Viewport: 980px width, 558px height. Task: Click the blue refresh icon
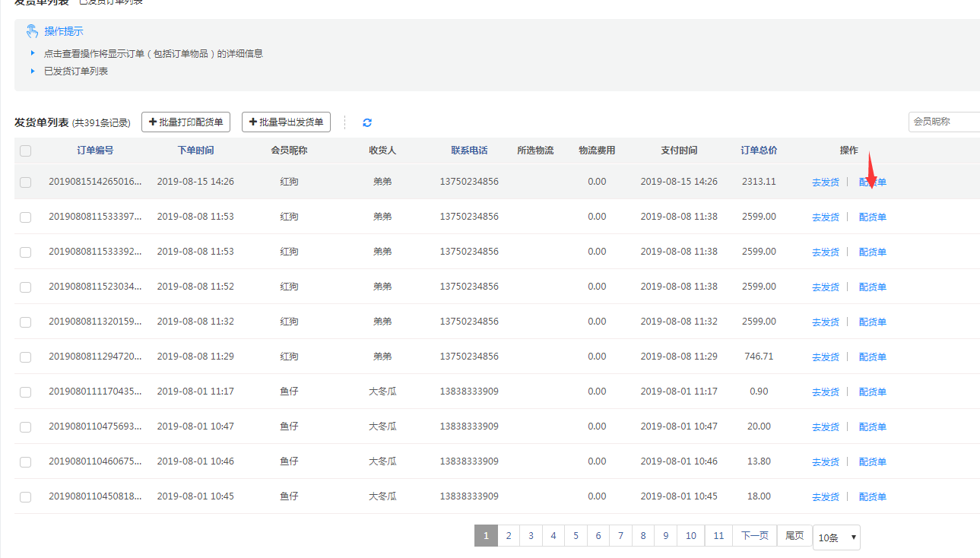click(x=367, y=122)
